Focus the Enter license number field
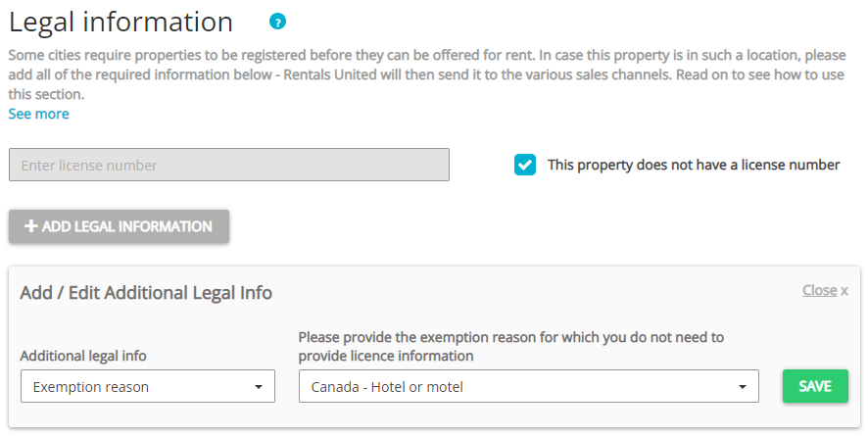This screenshot has width=868, height=438. pos(228,165)
